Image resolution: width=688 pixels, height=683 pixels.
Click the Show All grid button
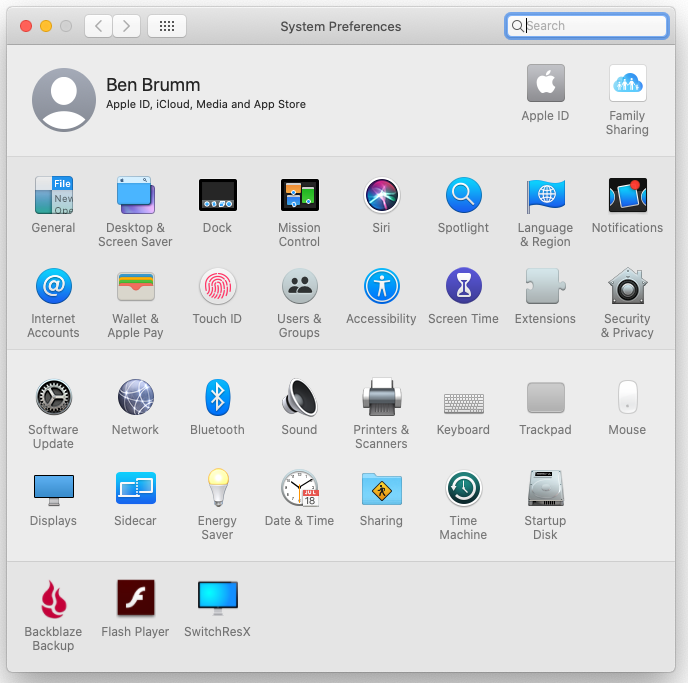(x=166, y=26)
